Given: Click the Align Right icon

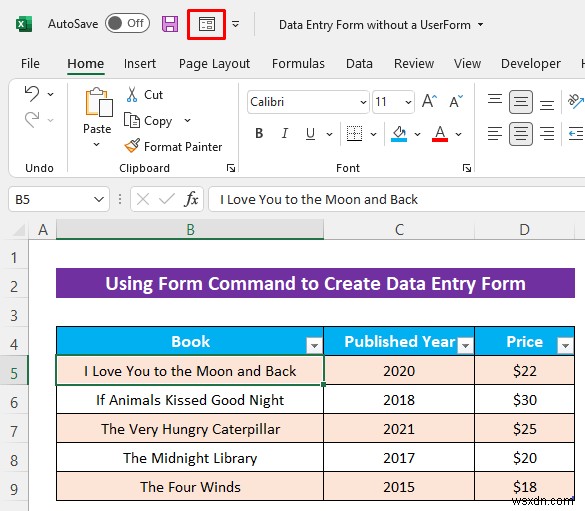Looking at the screenshot, I should coord(547,134).
